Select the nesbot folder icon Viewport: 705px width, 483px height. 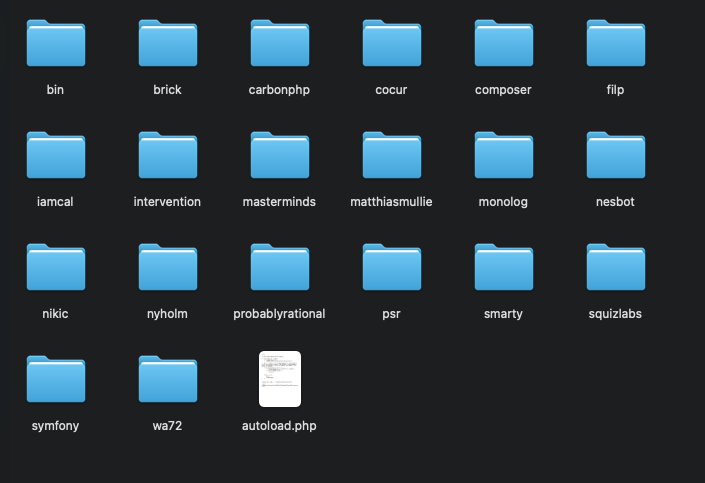[616, 155]
